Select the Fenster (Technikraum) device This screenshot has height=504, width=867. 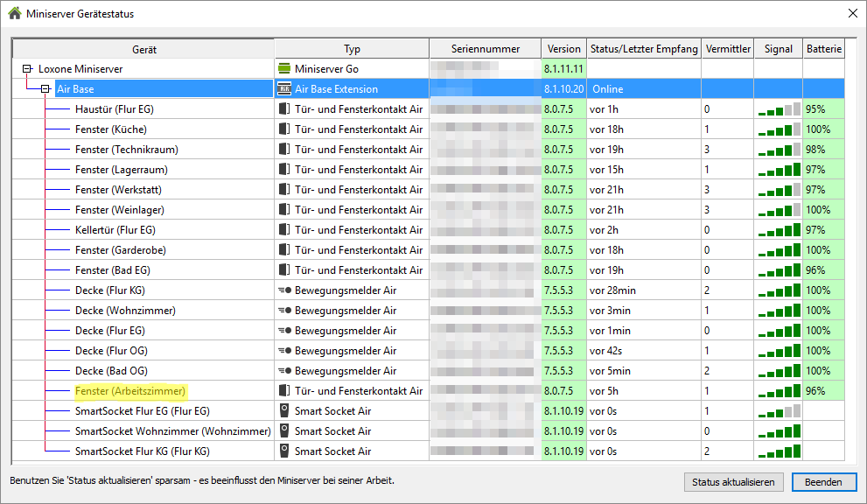tap(127, 150)
